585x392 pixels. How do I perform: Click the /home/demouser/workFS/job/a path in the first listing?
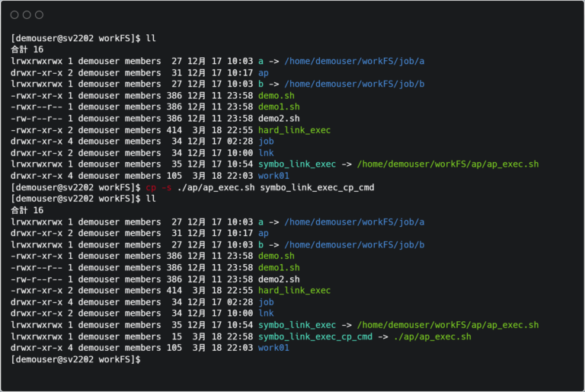tap(354, 61)
